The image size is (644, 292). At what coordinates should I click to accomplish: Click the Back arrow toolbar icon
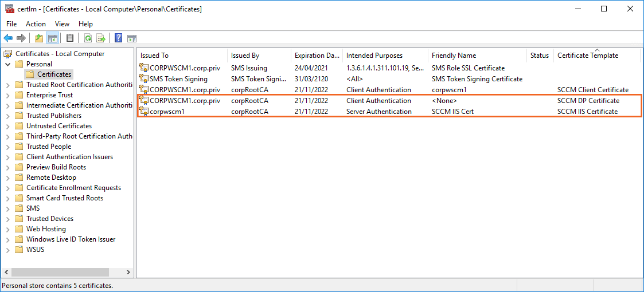point(8,38)
